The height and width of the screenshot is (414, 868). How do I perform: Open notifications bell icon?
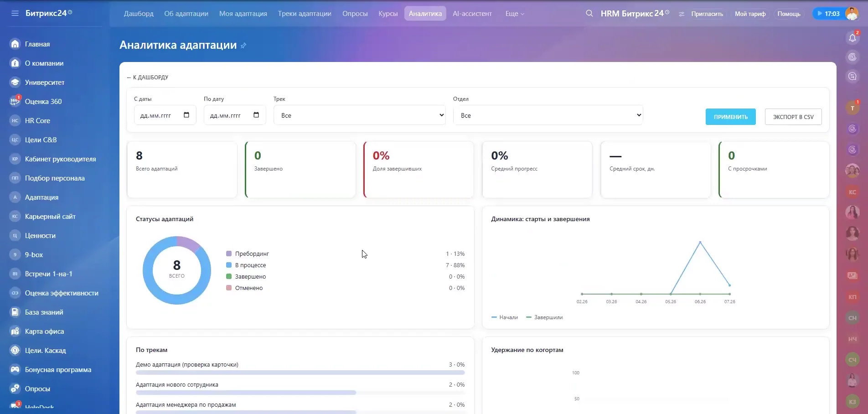[852, 38]
